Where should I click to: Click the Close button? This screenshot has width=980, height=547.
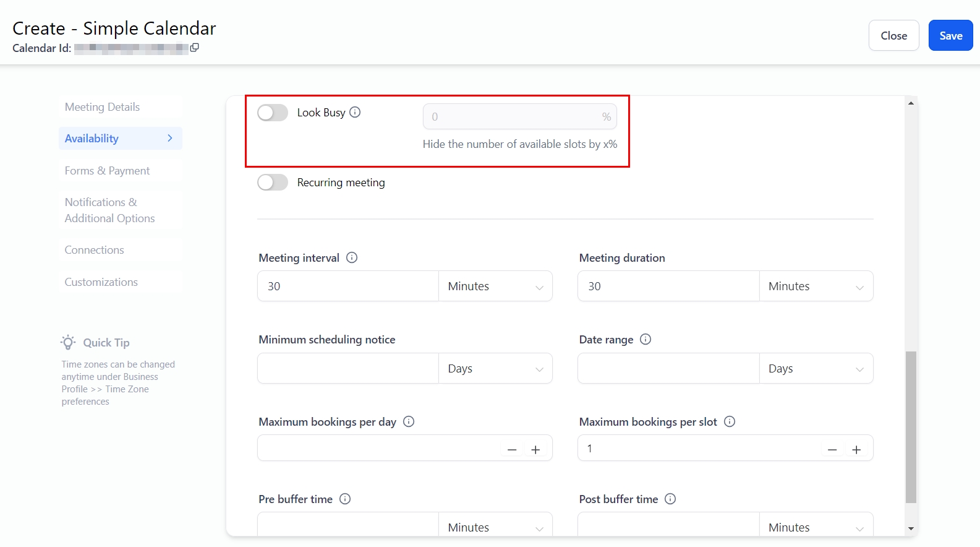pyautogui.click(x=893, y=36)
